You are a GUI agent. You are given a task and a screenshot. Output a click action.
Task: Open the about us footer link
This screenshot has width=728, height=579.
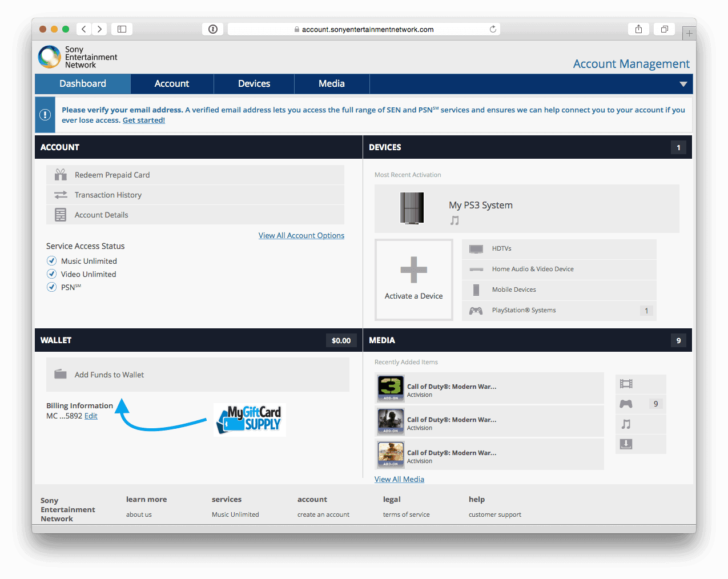(139, 514)
